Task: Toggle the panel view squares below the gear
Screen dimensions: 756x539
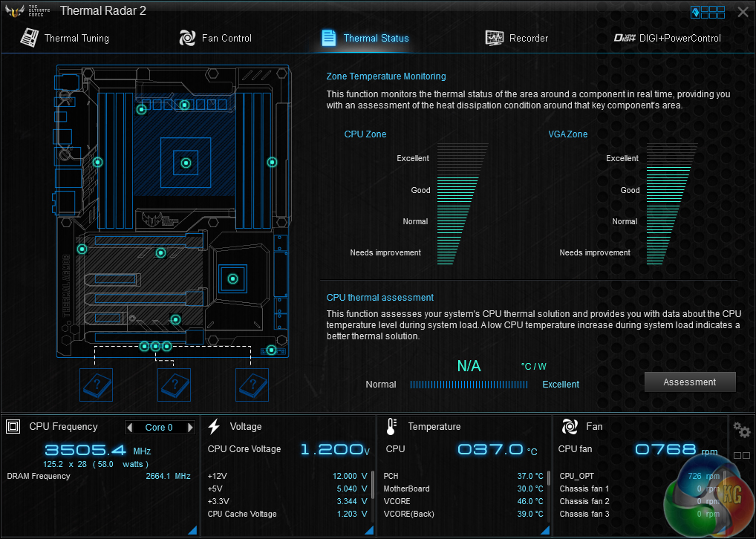Action: click(x=742, y=455)
